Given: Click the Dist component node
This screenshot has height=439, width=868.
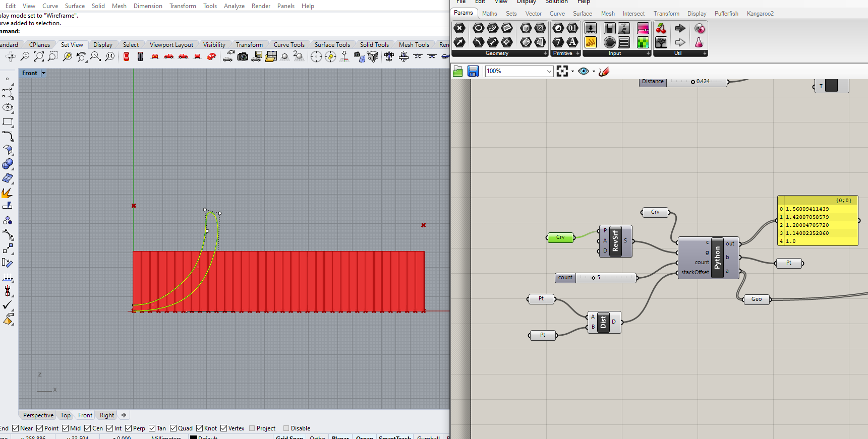Looking at the screenshot, I should pyautogui.click(x=604, y=323).
